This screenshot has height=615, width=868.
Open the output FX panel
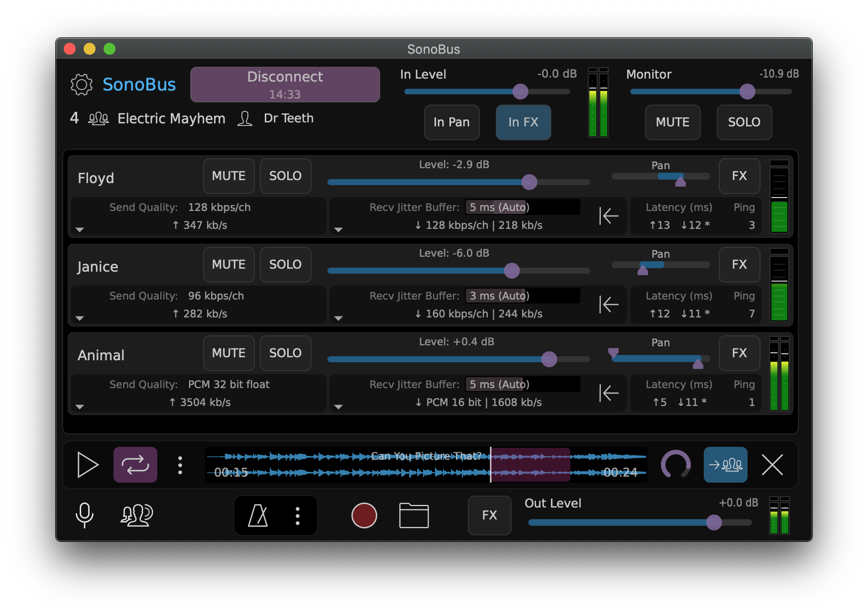pyautogui.click(x=490, y=515)
